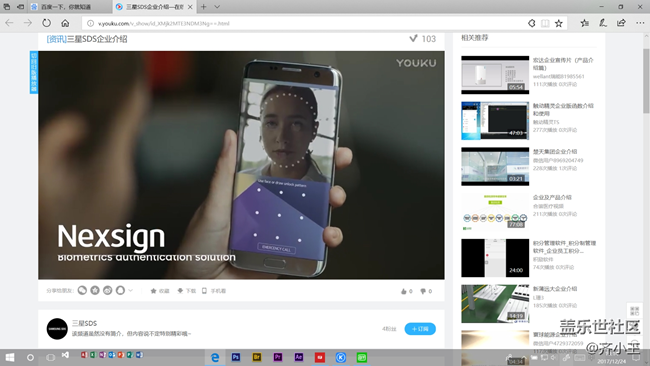Click the browser forward arrow
Image resolution: width=650 pixels, height=366 pixels.
pyautogui.click(x=28, y=23)
